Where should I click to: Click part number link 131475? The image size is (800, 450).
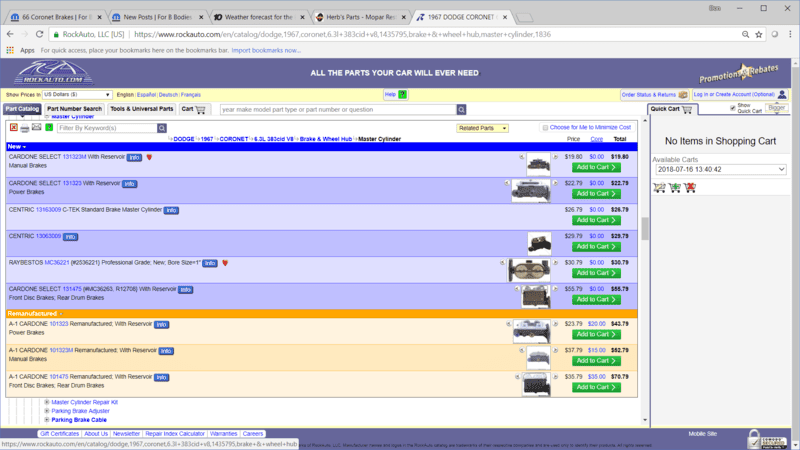pos(72,289)
